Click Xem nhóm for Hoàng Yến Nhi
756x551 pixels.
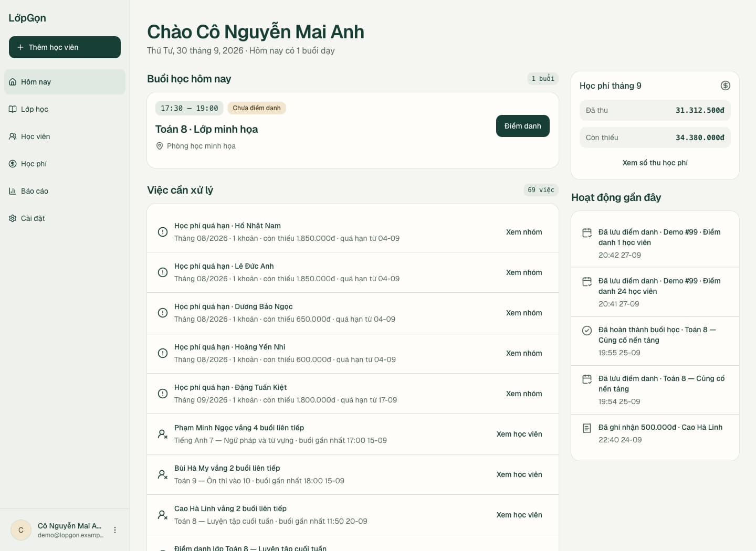click(x=524, y=353)
